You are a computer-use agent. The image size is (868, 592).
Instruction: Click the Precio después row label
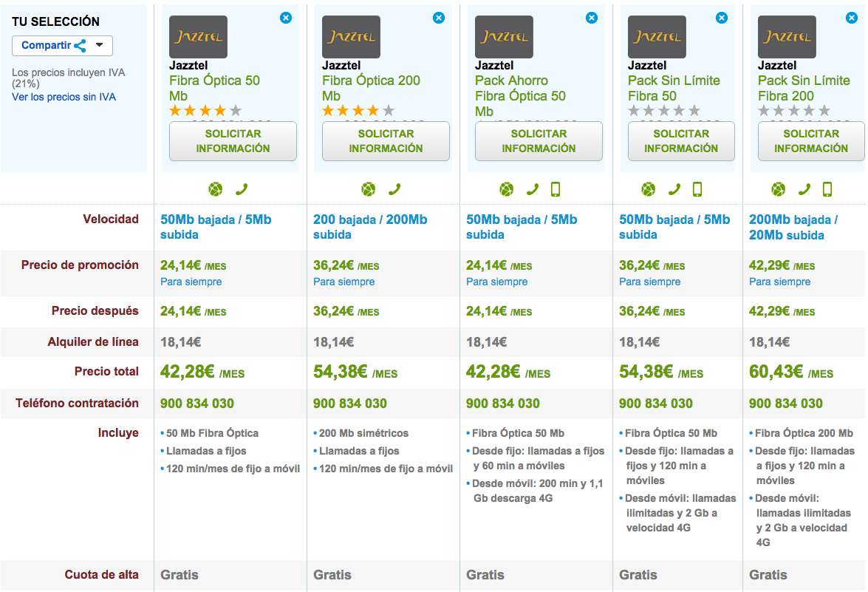pos(95,311)
